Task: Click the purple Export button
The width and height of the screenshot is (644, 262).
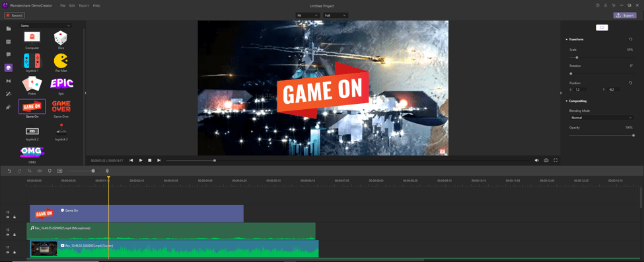Action: [x=625, y=16]
